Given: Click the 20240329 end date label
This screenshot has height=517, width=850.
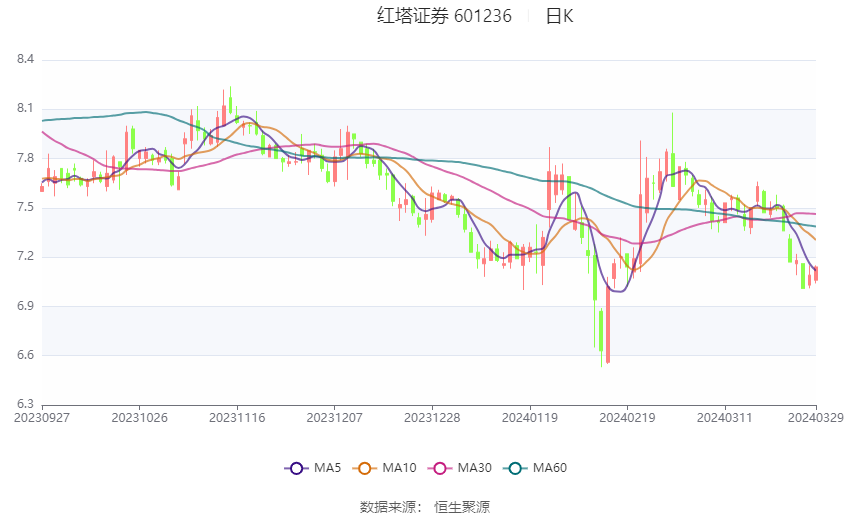Looking at the screenshot, I should click(x=816, y=418).
